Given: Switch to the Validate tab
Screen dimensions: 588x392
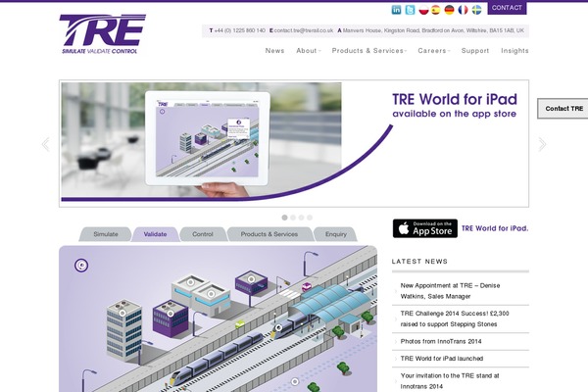Looking at the screenshot, I should click(x=155, y=234).
